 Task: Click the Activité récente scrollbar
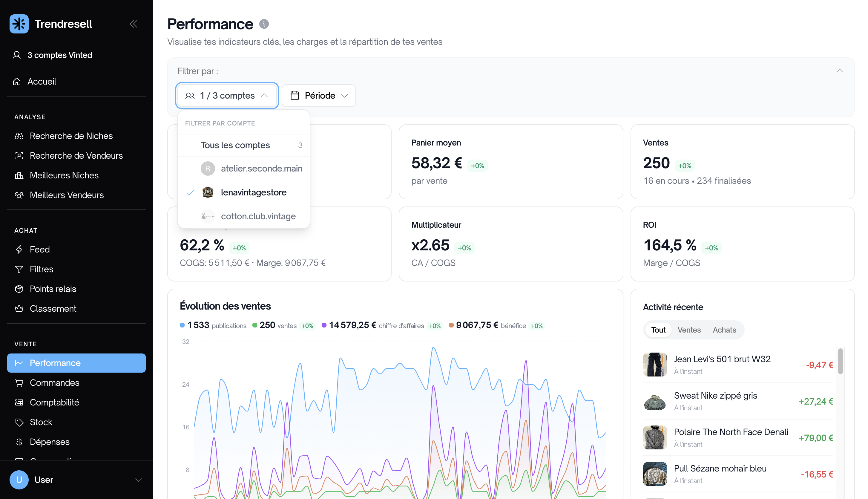point(840,361)
